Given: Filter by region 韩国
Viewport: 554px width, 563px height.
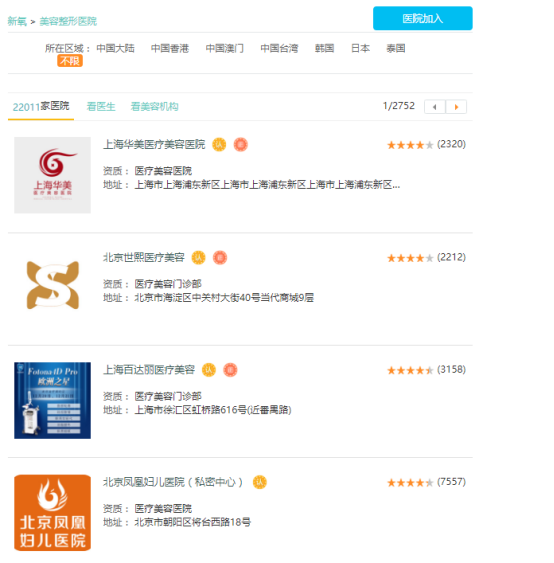Looking at the screenshot, I should [x=325, y=48].
